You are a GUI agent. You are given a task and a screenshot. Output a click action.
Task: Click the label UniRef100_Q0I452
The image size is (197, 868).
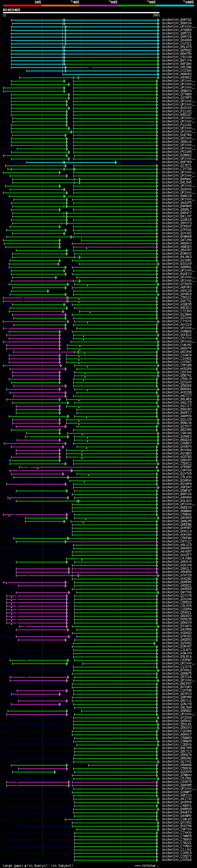click(177, 822)
